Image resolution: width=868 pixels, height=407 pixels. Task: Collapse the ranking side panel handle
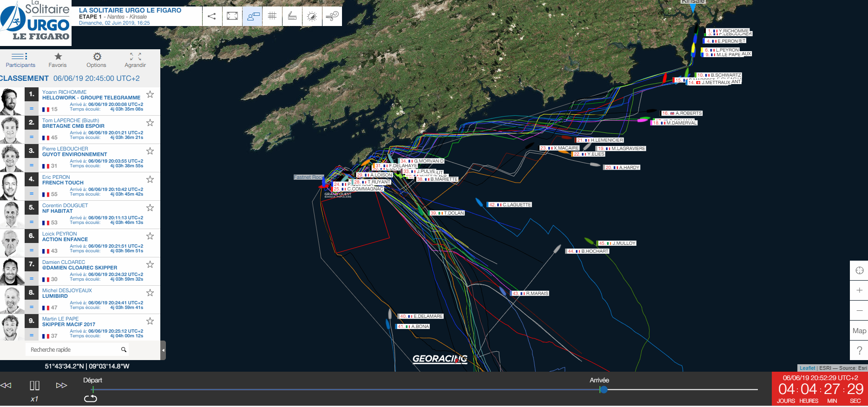(163, 350)
